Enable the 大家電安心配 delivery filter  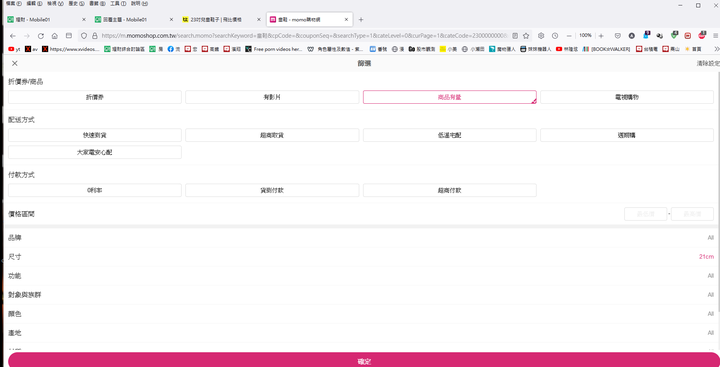click(x=95, y=152)
